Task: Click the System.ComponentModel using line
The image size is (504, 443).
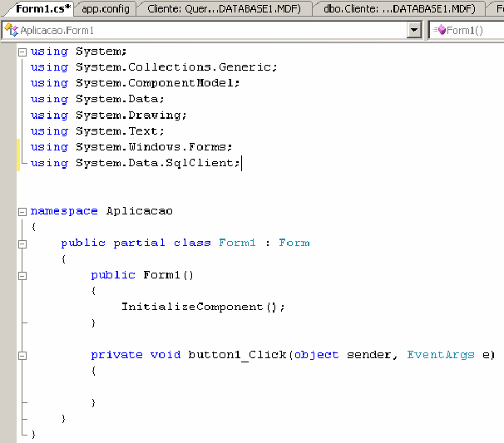Action: (x=157, y=83)
